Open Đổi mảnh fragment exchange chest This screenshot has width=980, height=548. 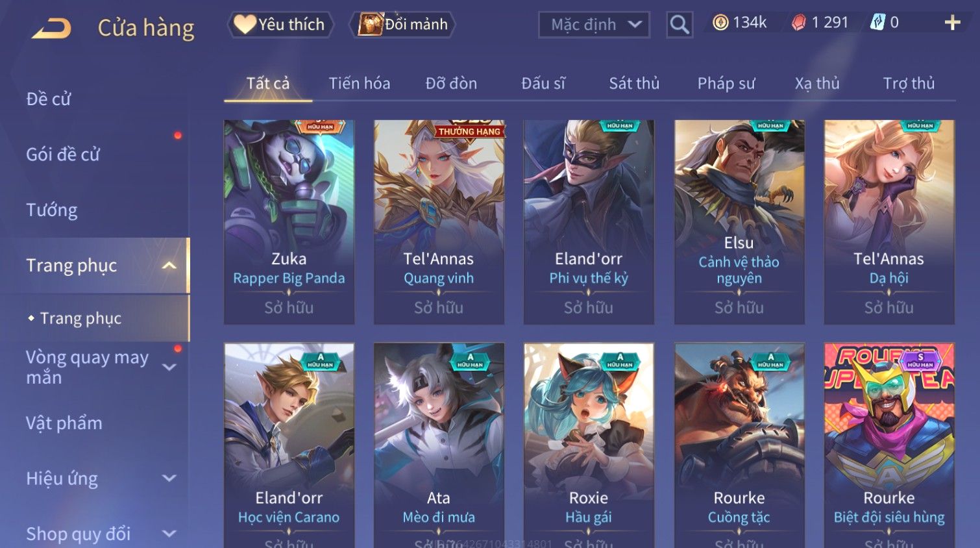click(402, 25)
